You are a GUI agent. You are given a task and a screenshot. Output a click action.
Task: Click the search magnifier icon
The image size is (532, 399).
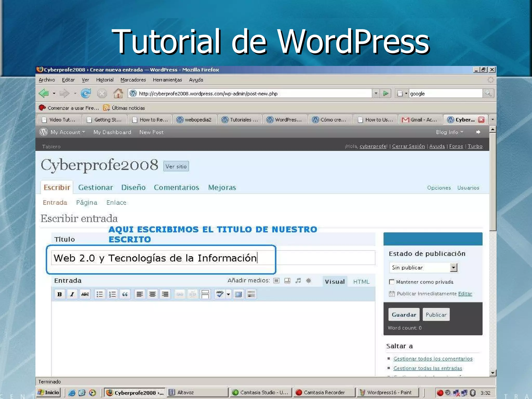point(488,93)
